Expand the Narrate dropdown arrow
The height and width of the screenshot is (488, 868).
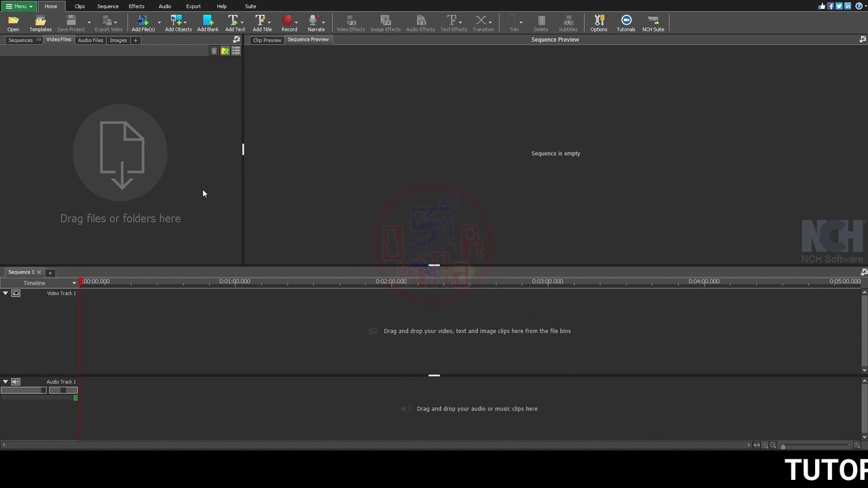click(x=323, y=22)
